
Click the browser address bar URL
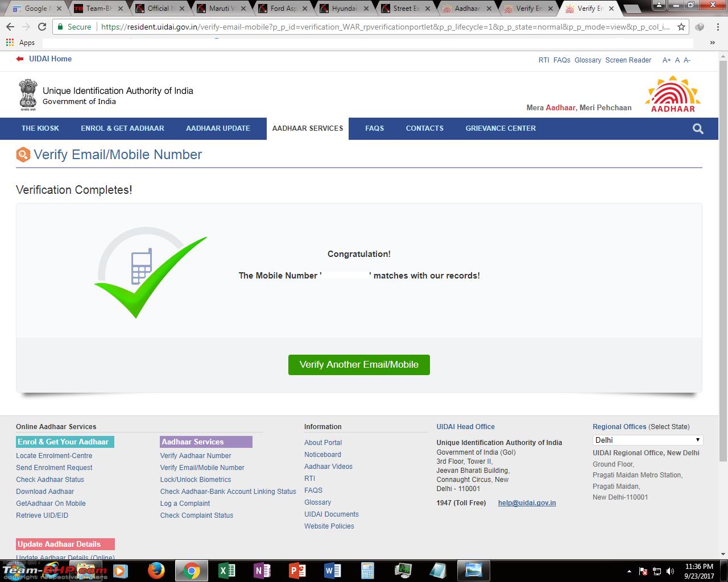coord(385,27)
